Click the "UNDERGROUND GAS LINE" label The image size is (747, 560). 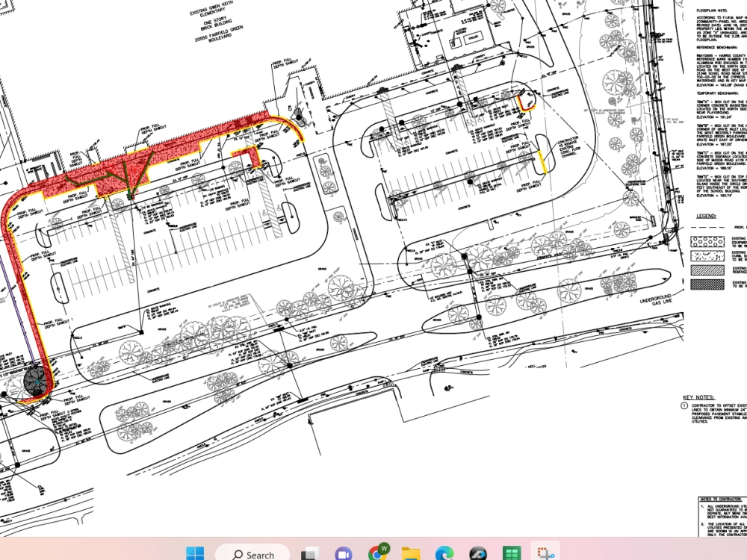tap(656, 299)
